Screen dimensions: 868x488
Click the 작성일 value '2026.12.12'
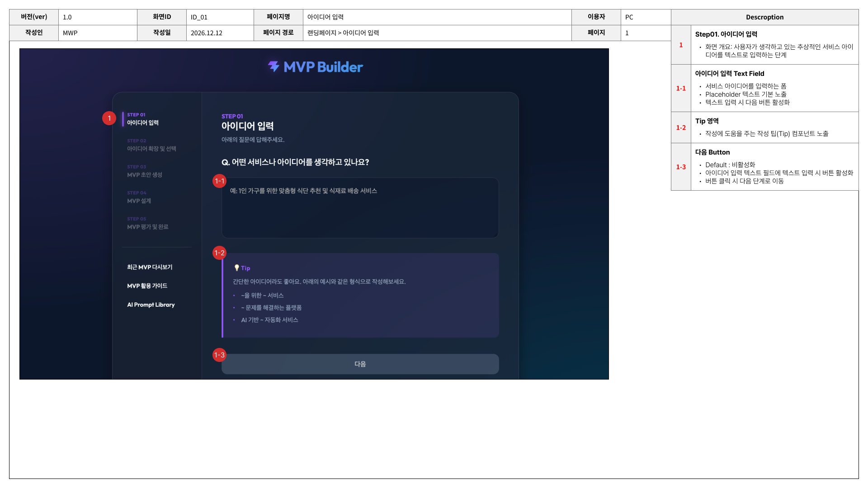pos(207,33)
